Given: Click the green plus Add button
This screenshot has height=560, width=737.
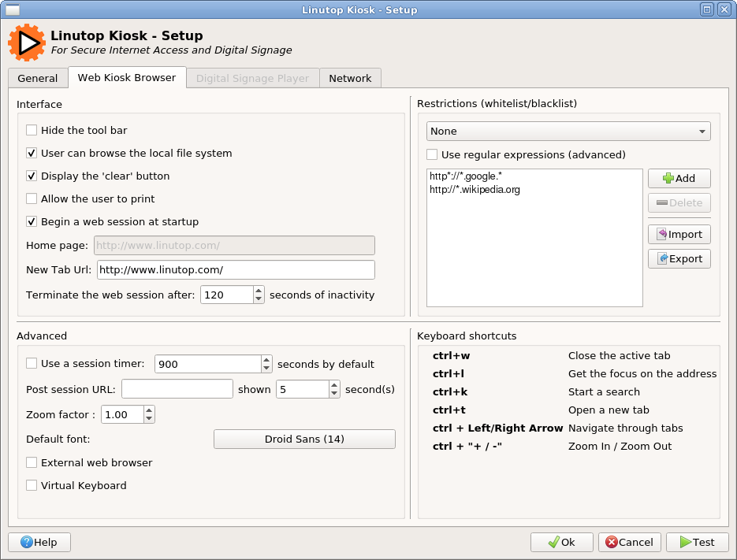Looking at the screenshot, I should click(x=679, y=178).
